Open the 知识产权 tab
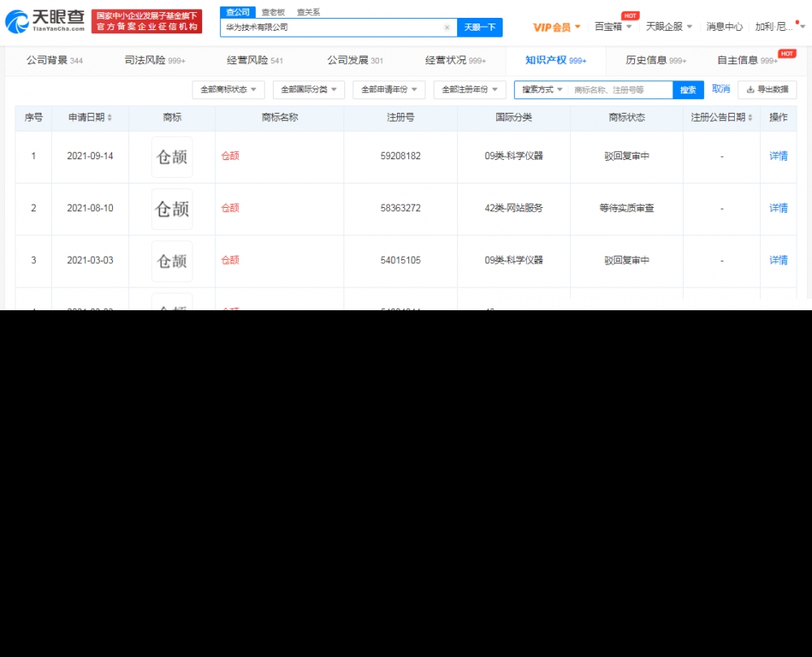This screenshot has width=812, height=657. pyautogui.click(x=555, y=60)
